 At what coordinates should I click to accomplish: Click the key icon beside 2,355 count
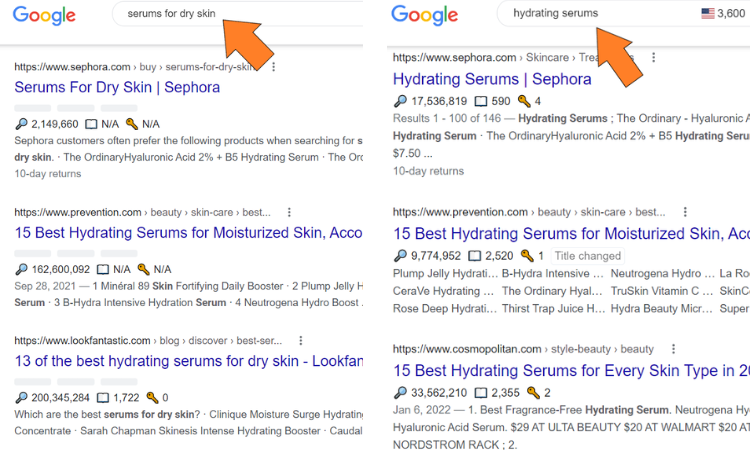(533, 393)
